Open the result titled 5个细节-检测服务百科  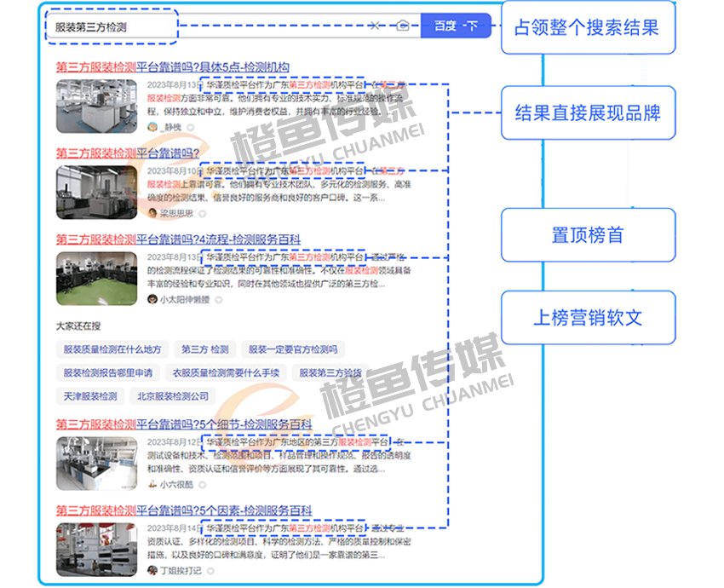184,424
